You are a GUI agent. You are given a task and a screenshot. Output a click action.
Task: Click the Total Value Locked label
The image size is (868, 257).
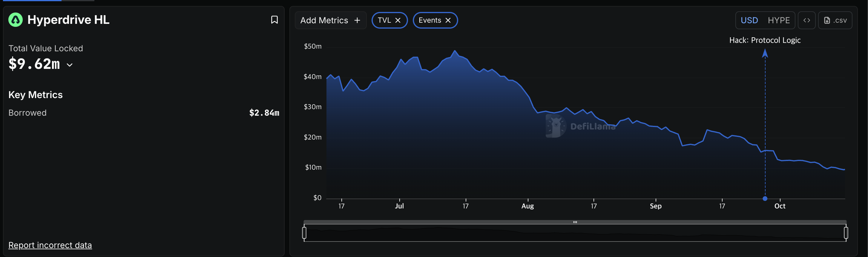(45, 48)
